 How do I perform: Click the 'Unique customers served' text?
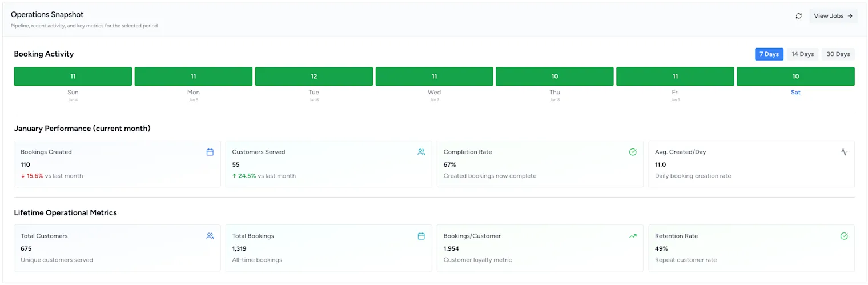pyautogui.click(x=57, y=260)
